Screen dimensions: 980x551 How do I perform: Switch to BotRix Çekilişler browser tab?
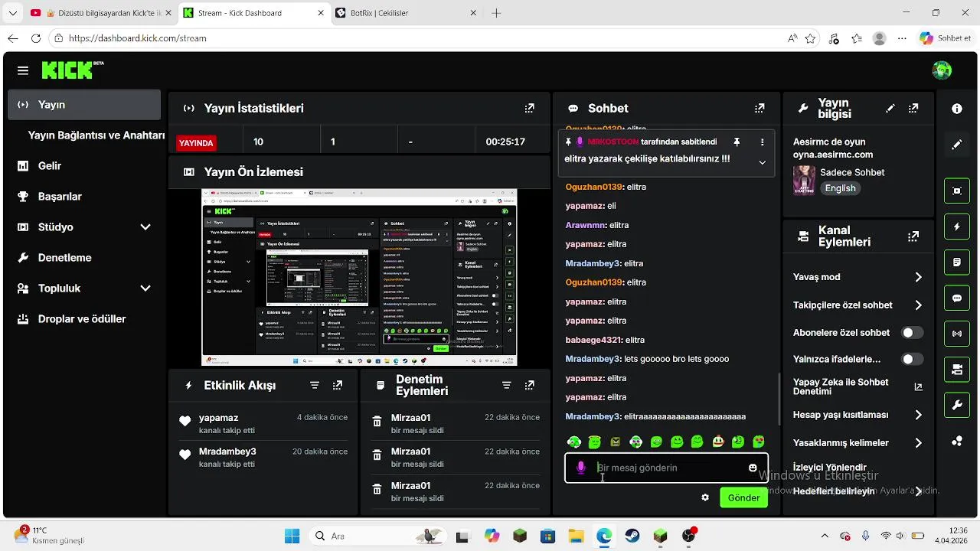[406, 13]
